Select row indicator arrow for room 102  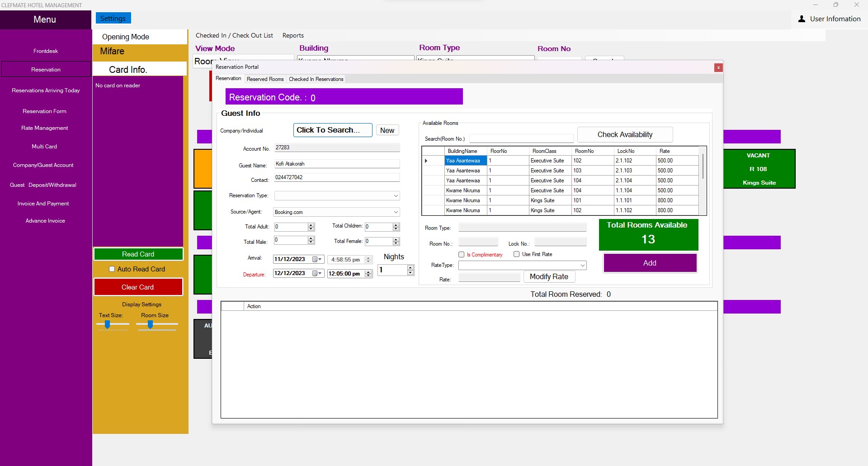pyautogui.click(x=426, y=161)
